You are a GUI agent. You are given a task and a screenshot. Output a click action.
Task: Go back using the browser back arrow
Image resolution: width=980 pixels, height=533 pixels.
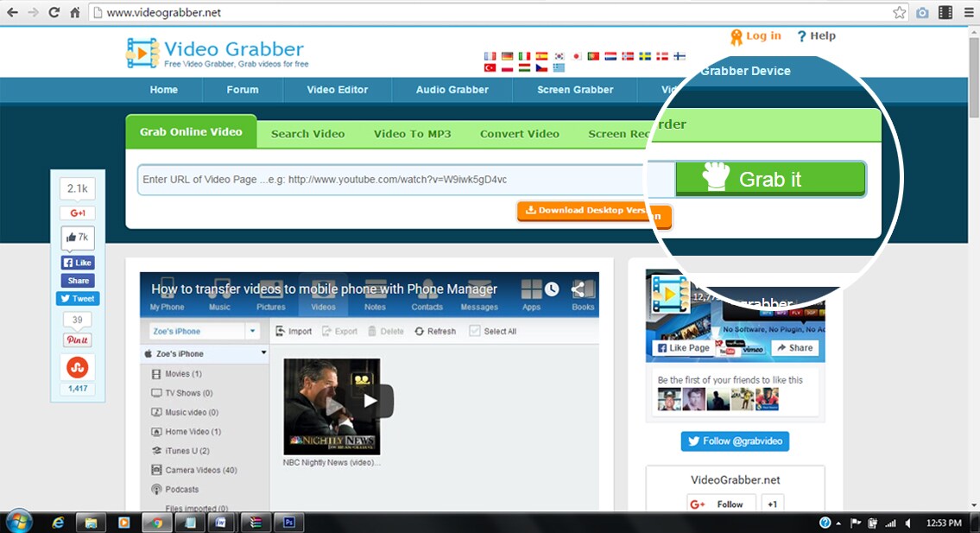pos(12,12)
